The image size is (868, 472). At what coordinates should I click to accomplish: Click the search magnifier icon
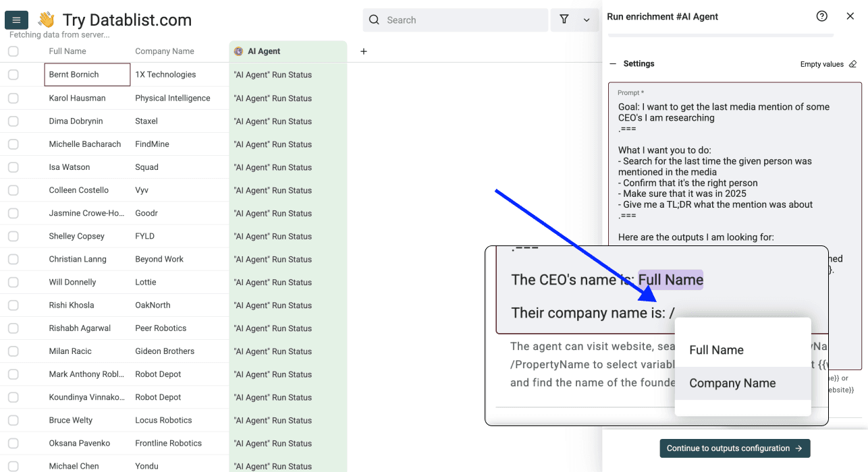click(x=374, y=20)
